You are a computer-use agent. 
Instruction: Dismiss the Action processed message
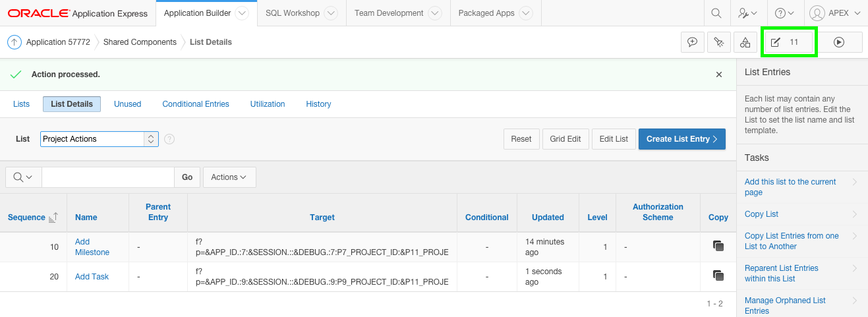(719, 74)
